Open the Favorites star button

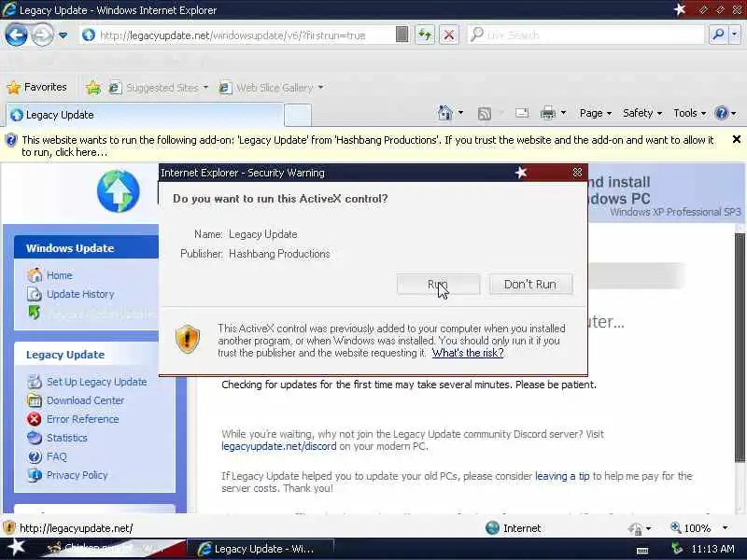tap(36, 87)
